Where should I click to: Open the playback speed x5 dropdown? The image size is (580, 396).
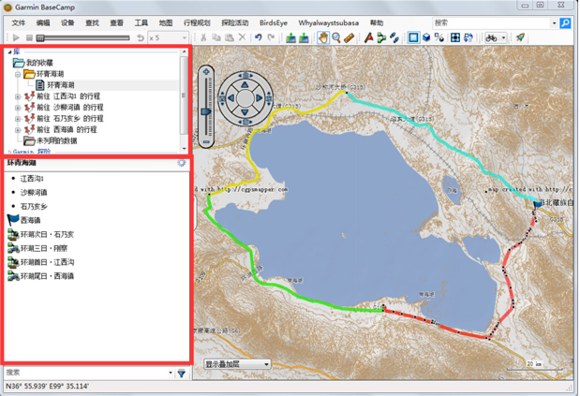point(168,38)
